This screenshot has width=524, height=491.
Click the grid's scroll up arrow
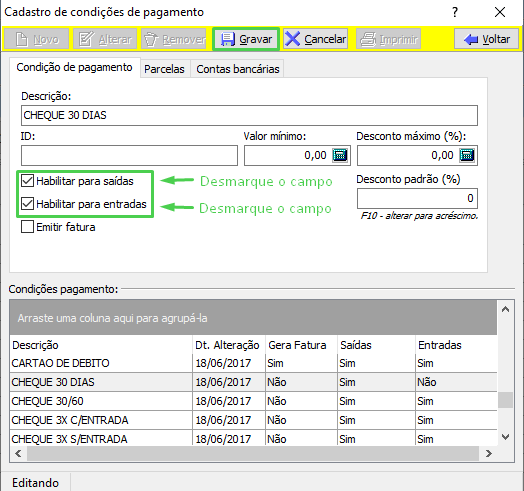505,309
